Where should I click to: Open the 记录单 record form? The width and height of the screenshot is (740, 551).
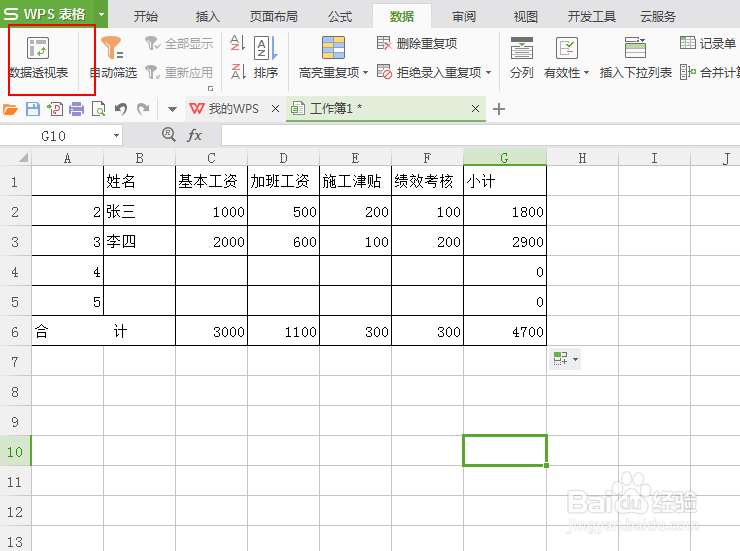coord(707,43)
